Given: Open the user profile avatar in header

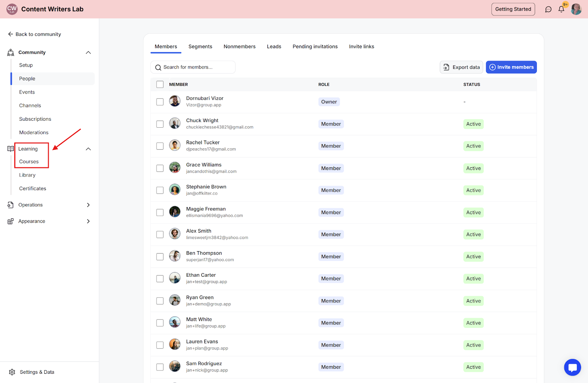Looking at the screenshot, I should pyautogui.click(x=576, y=9).
